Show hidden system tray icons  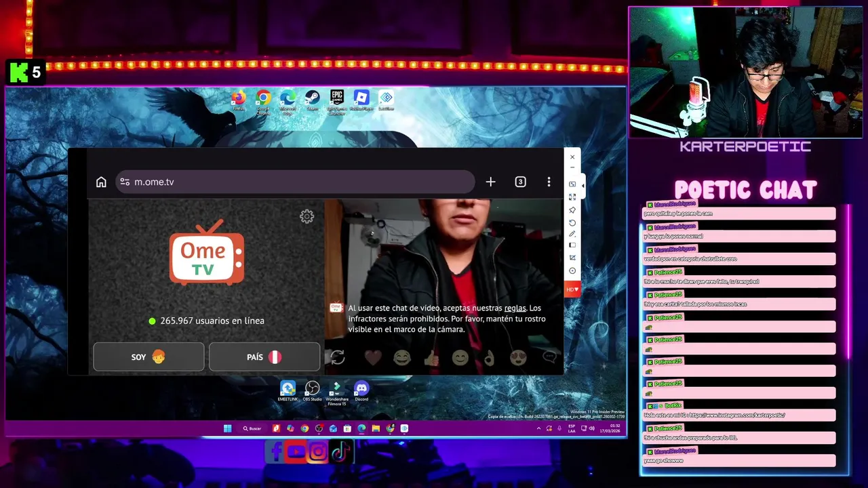538,428
